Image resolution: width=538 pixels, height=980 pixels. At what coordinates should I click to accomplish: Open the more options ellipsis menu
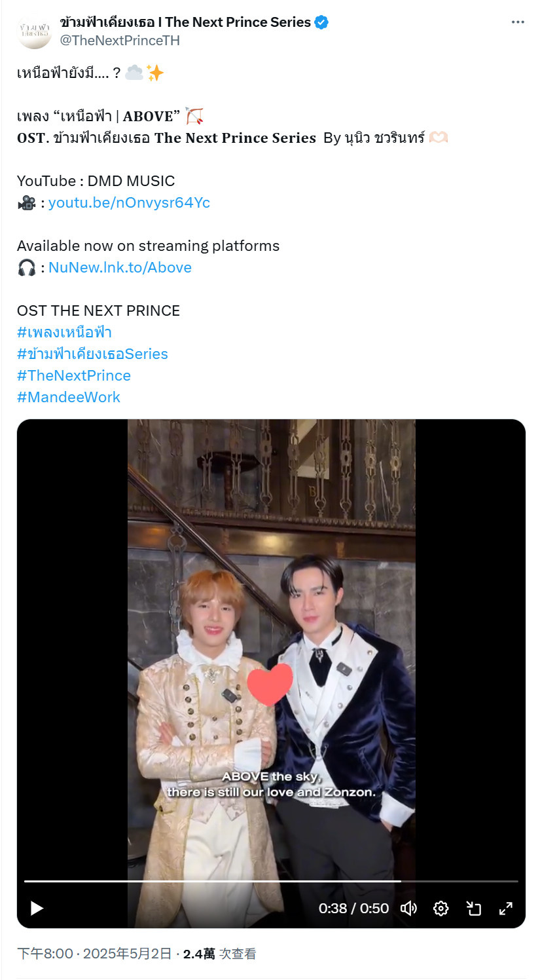click(x=518, y=22)
